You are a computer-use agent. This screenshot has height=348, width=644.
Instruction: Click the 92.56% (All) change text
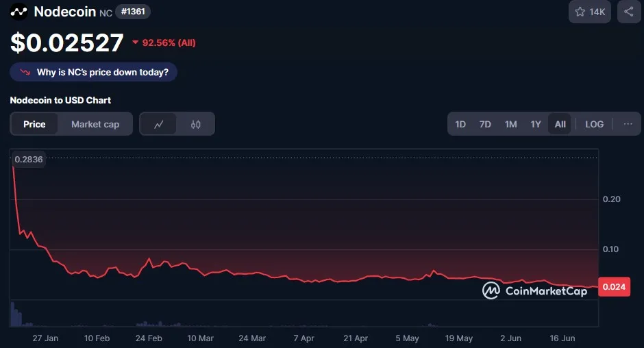tap(169, 42)
